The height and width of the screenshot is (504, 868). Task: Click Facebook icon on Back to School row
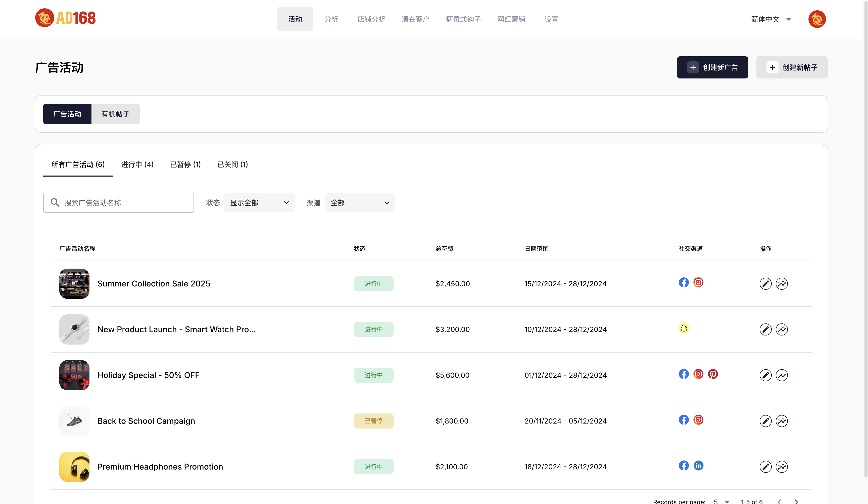684,420
